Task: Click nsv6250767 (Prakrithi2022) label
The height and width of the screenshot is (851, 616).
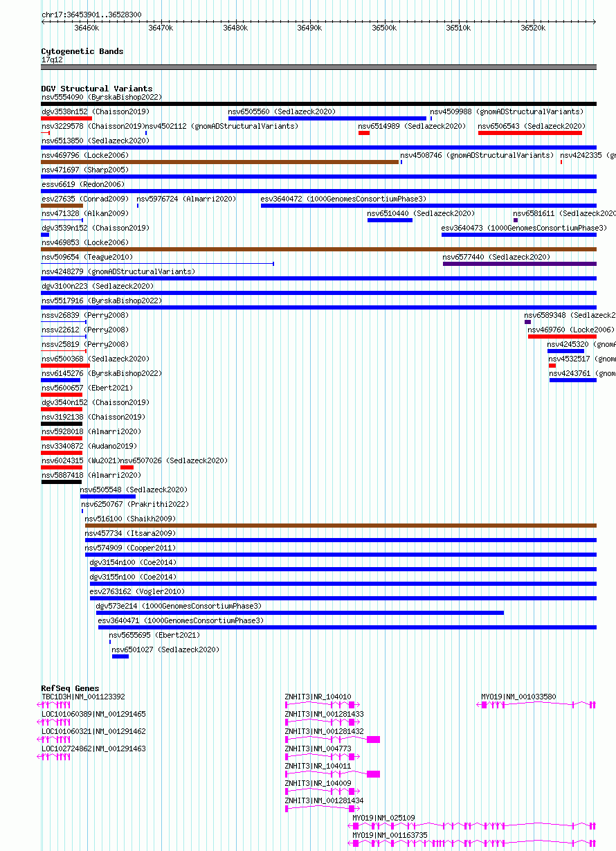Action: 135,504
